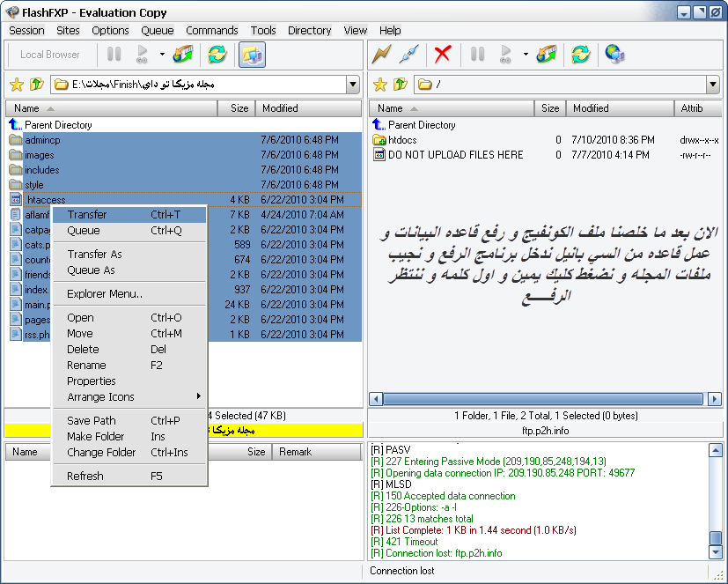Click the remote pane transfer queue icon
This screenshot has height=584, width=728.
(x=547, y=55)
